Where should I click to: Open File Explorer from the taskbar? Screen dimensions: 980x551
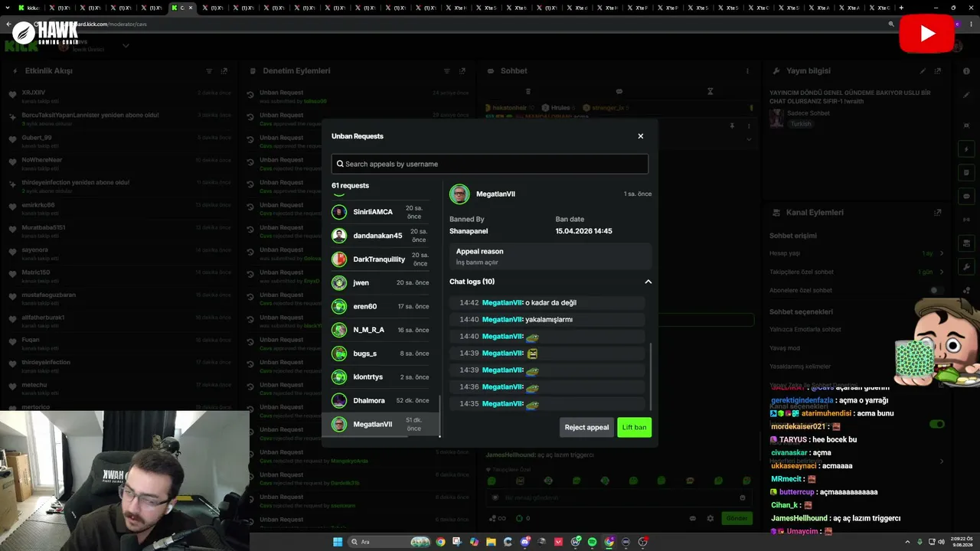pyautogui.click(x=491, y=542)
